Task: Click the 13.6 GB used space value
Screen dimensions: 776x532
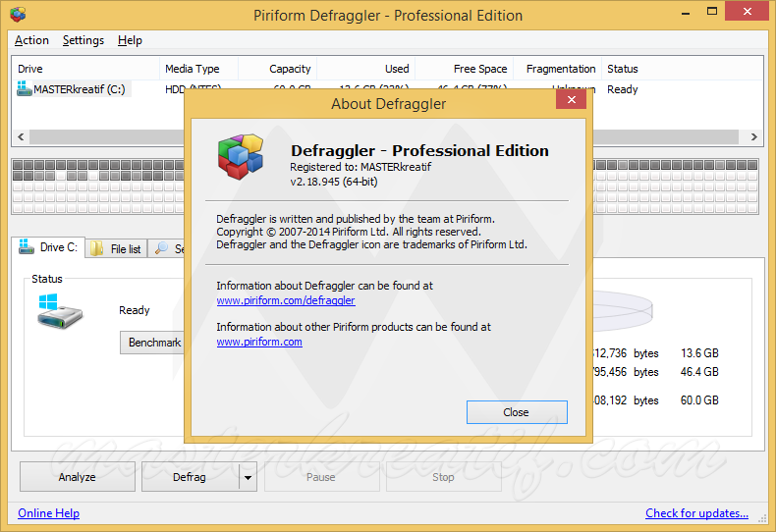Action: [699, 353]
